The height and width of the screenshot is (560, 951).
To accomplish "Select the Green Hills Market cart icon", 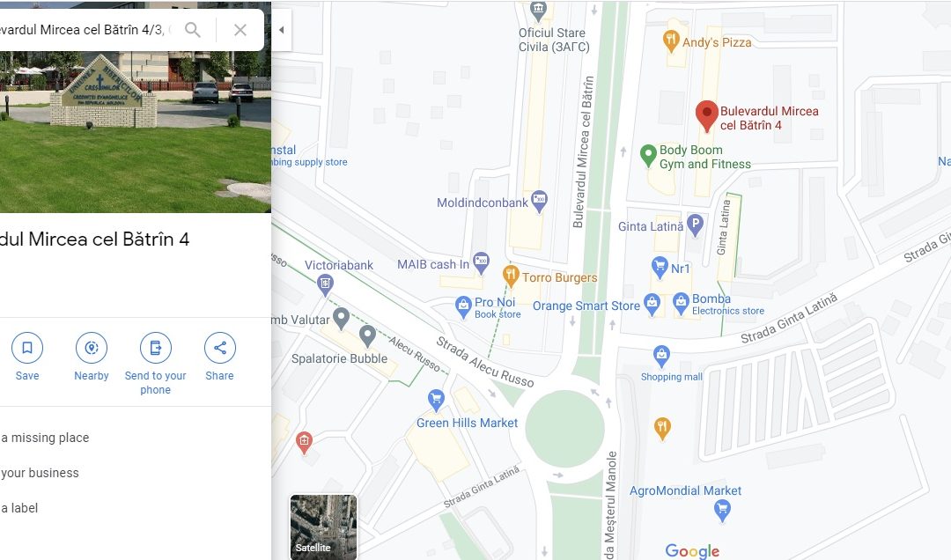I will (436, 401).
